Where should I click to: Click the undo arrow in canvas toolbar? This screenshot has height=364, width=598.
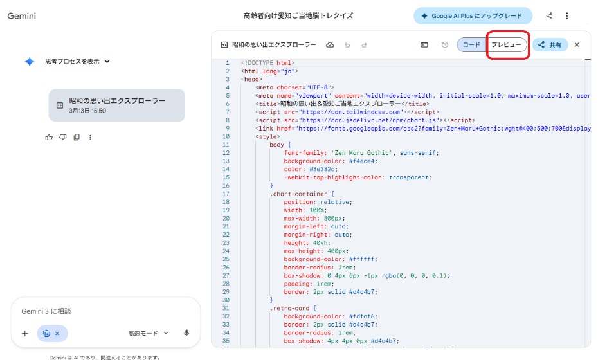(347, 45)
